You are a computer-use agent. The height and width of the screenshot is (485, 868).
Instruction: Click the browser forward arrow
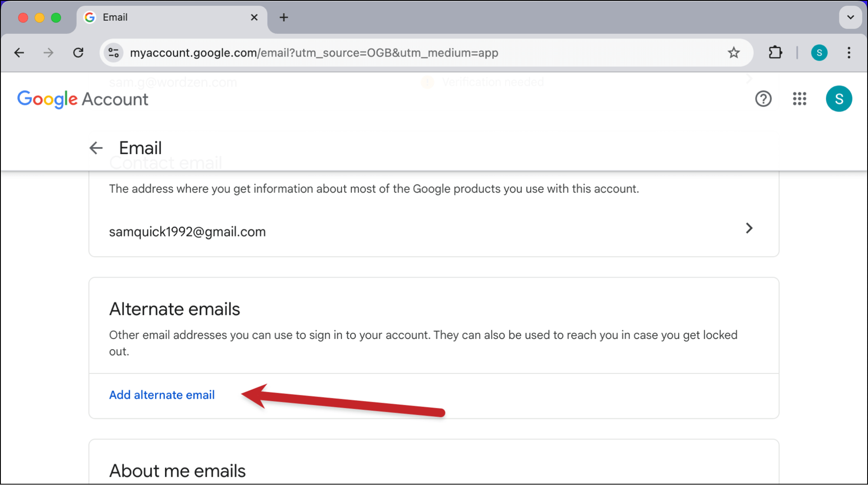[48, 53]
